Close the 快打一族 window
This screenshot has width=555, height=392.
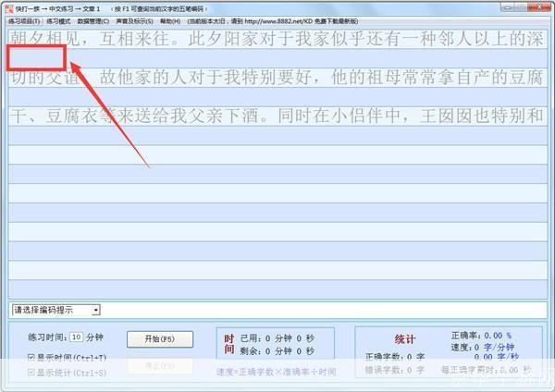pos(539,6)
